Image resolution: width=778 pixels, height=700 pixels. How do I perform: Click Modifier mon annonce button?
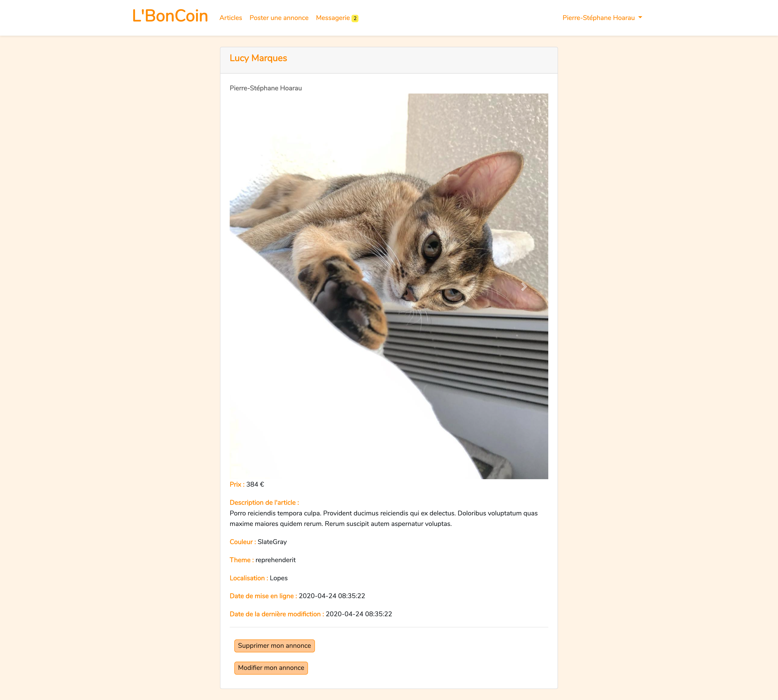click(271, 668)
